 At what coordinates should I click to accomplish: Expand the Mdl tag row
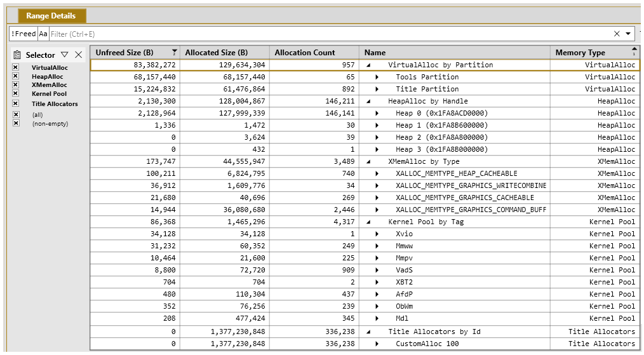[377, 318]
